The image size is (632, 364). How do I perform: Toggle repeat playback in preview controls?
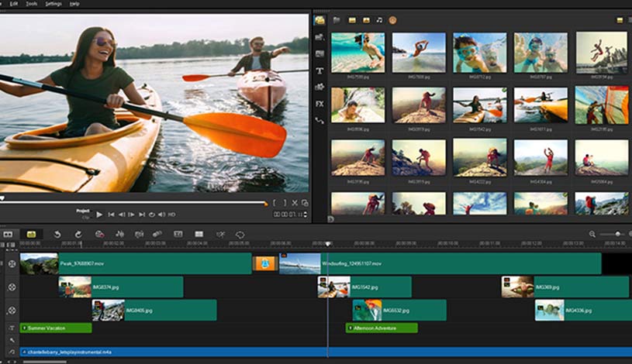[x=152, y=214]
